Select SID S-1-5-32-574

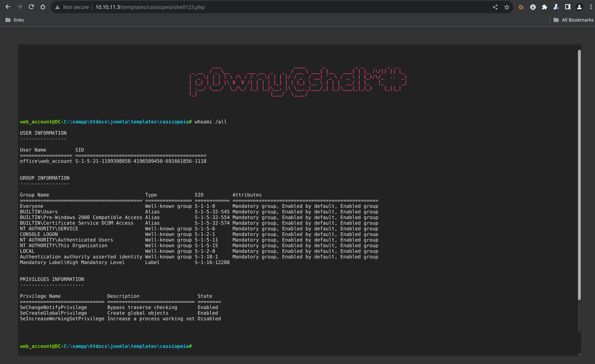pyautogui.click(x=212, y=223)
